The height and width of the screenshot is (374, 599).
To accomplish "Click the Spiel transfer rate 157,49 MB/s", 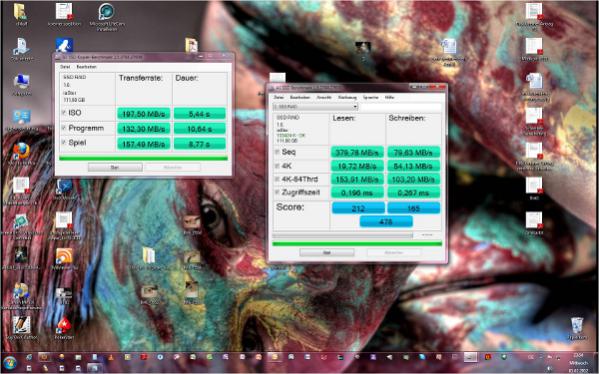I will click(x=144, y=144).
